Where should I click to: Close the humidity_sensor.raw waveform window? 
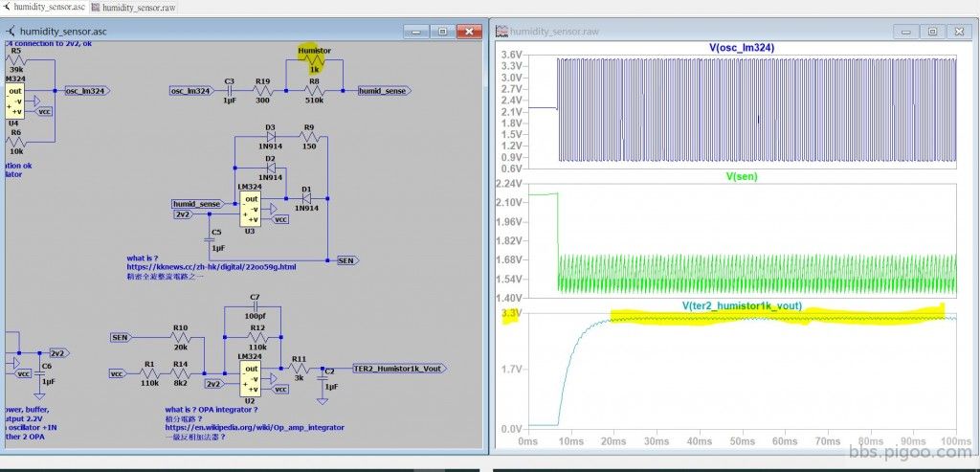(x=959, y=32)
